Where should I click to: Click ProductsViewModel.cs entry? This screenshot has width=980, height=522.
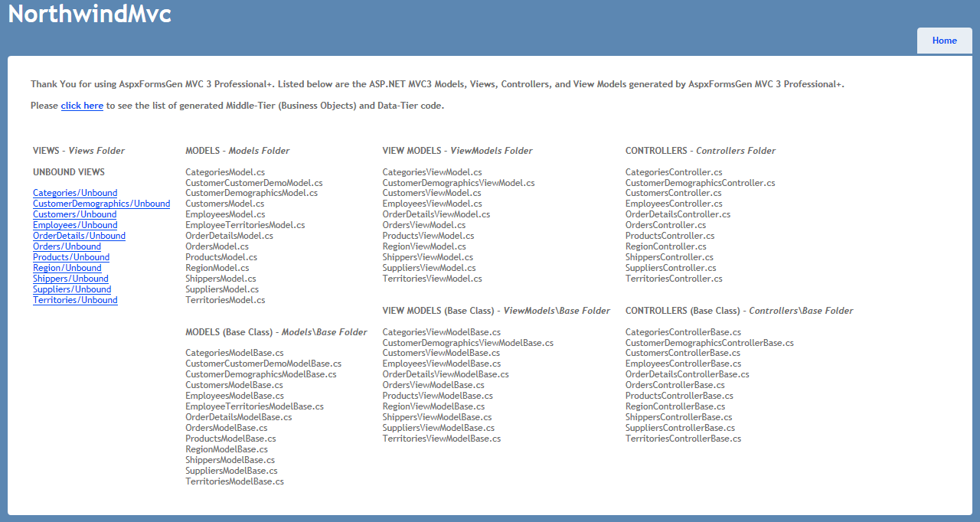(429, 236)
